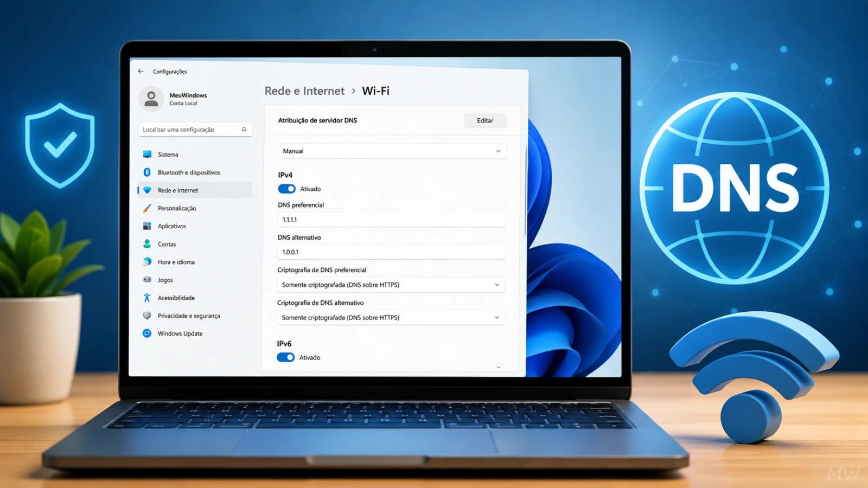The image size is (868, 488).
Task: Click the MeuWindows user avatar icon
Action: click(x=151, y=99)
